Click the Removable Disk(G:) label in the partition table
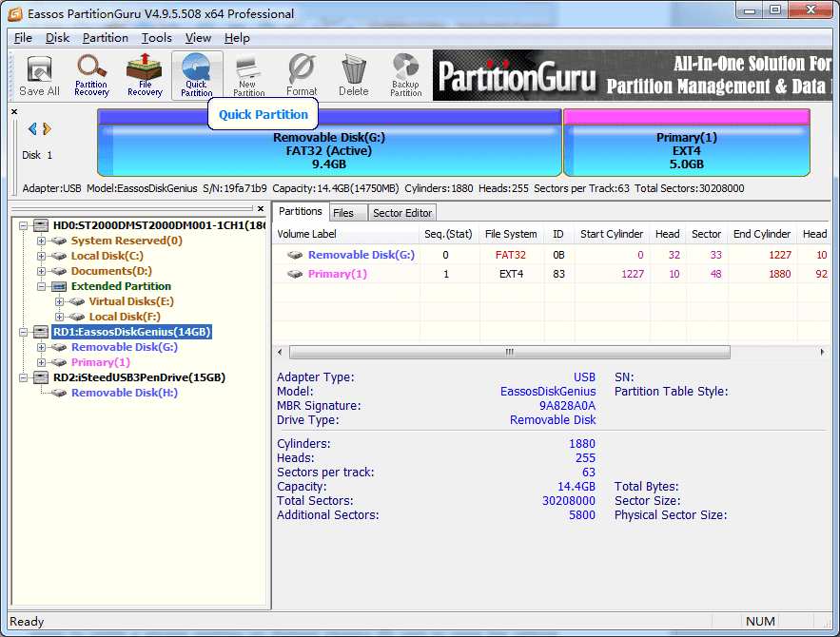 [x=361, y=255]
